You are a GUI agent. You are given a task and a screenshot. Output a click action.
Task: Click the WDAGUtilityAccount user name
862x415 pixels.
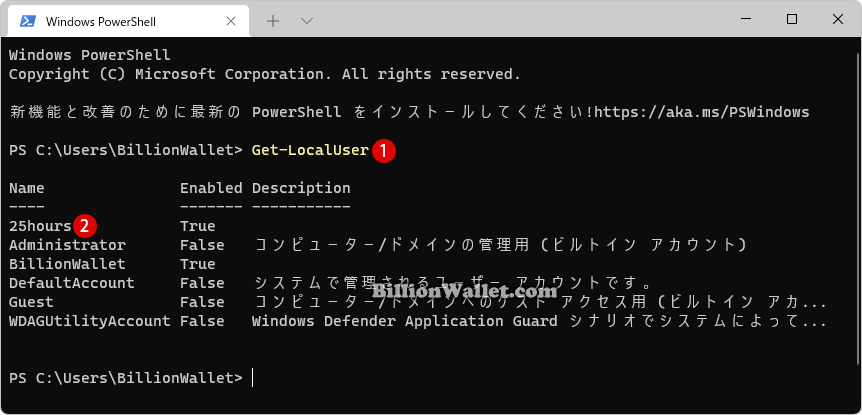pyautogui.click(x=90, y=321)
